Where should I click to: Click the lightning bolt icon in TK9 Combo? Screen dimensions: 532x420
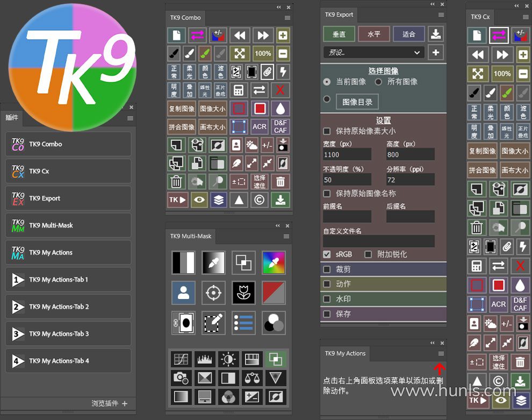click(282, 72)
